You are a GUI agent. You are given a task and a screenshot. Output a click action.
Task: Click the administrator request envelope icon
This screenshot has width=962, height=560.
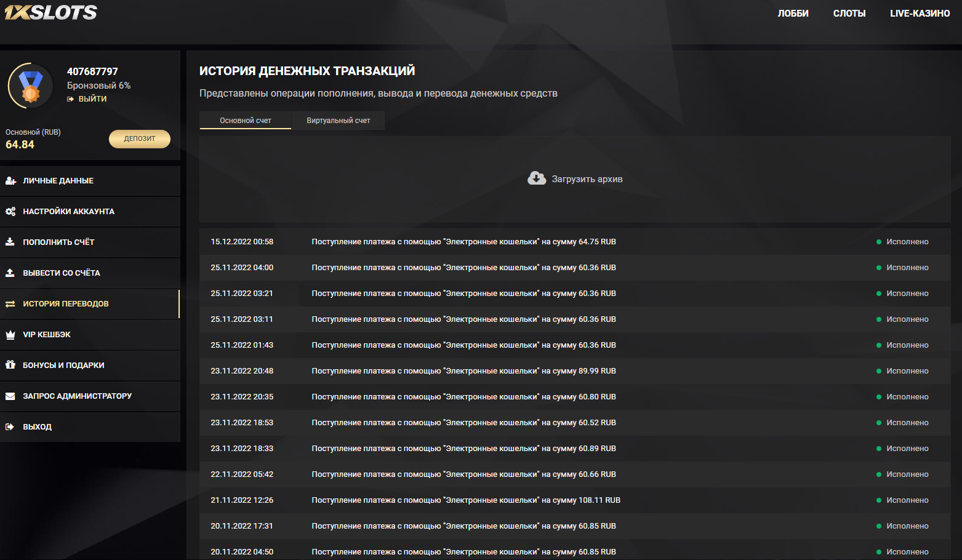pos(10,396)
